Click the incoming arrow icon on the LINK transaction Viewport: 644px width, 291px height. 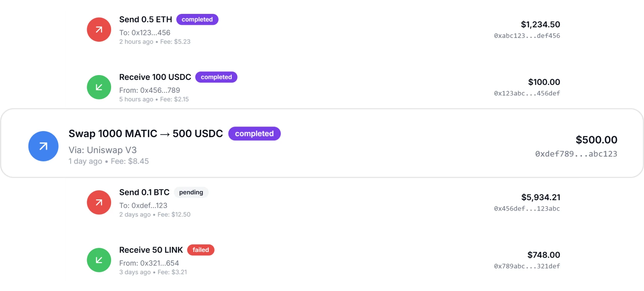tap(99, 259)
